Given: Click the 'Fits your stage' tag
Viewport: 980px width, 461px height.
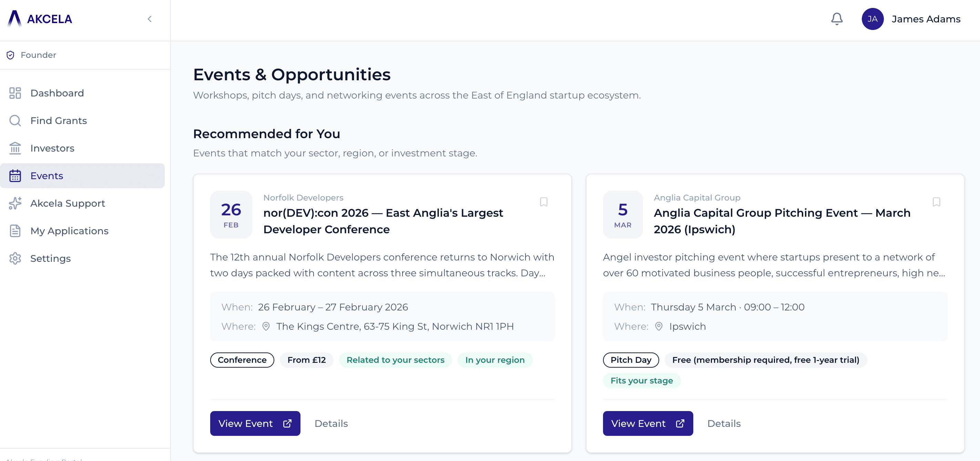Looking at the screenshot, I should point(641,380).
